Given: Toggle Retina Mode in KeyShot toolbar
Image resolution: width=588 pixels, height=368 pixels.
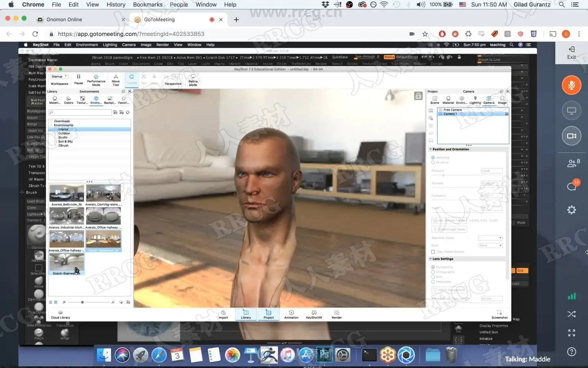Looking at the screenshot, I should pyautogui.click(x=193, y=80).
